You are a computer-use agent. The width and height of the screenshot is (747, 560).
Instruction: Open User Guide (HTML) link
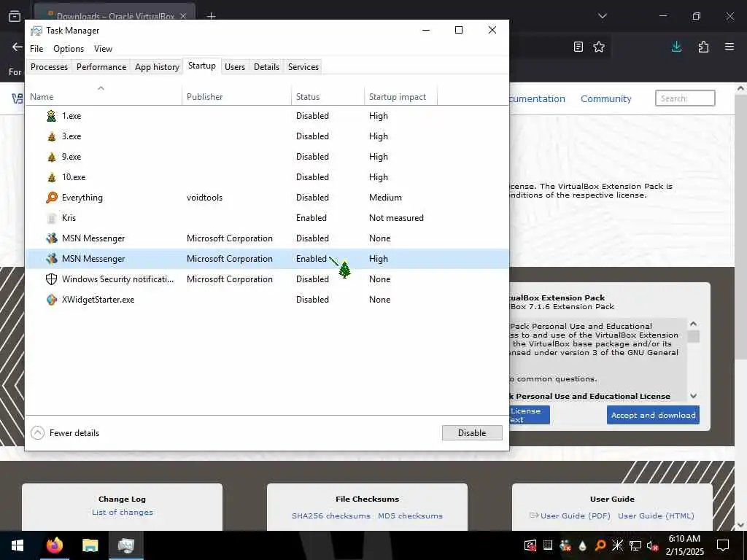pos(656,516)
